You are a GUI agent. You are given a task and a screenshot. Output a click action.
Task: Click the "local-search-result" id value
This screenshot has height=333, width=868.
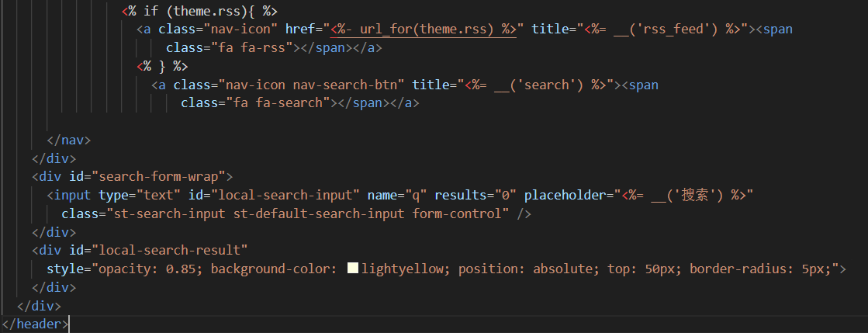169,251
